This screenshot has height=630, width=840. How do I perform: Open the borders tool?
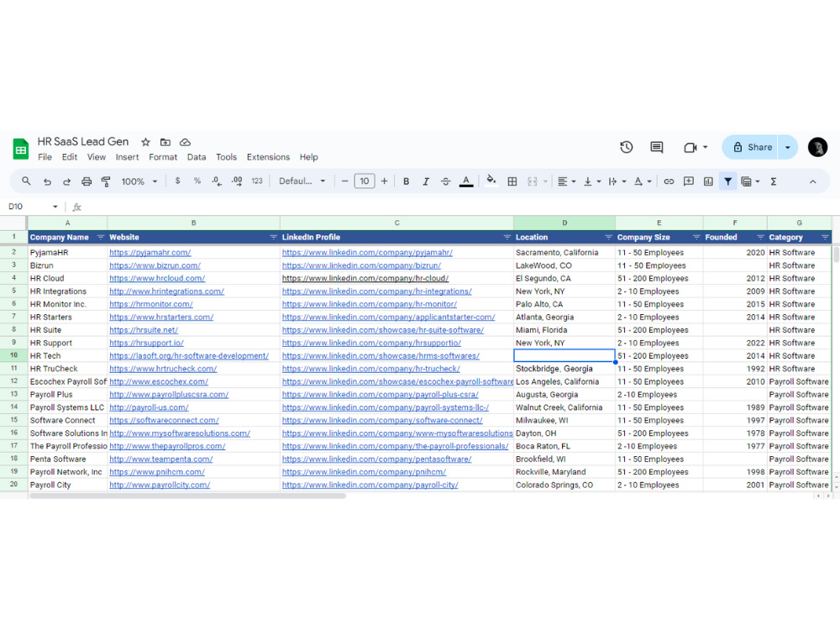(x=512, y=181)
